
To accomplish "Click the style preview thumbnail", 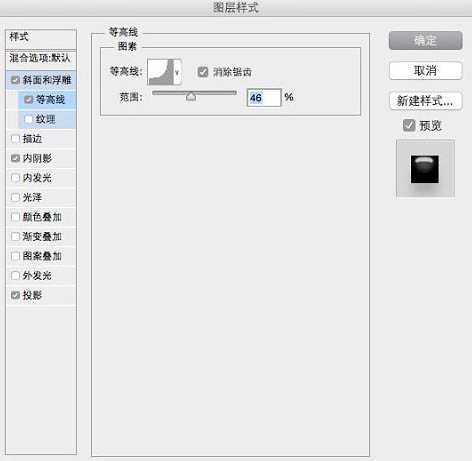I will [425, 169].
